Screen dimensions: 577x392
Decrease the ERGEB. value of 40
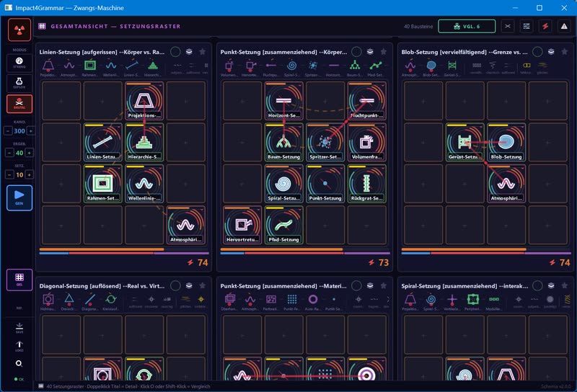(x=9, y=153)
